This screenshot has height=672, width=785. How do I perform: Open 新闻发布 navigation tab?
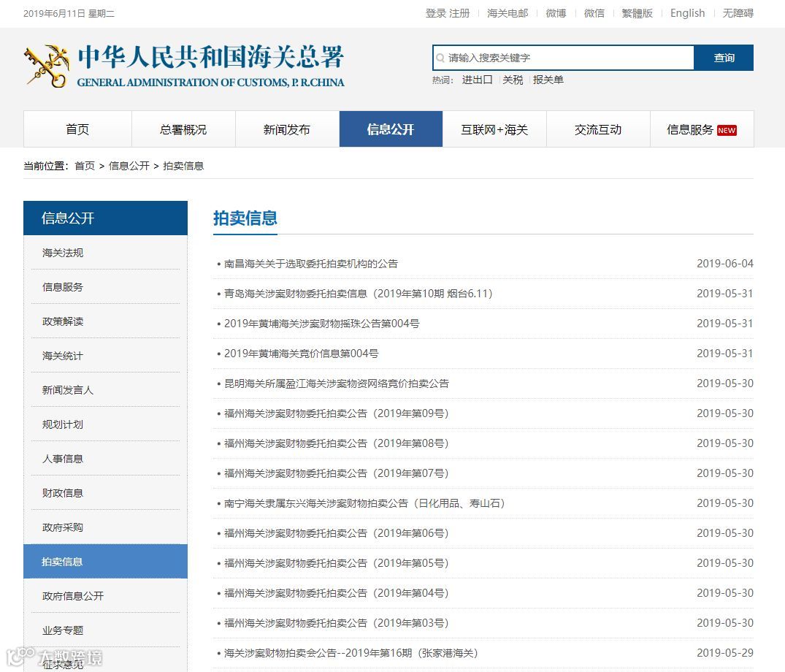[287, 129]
